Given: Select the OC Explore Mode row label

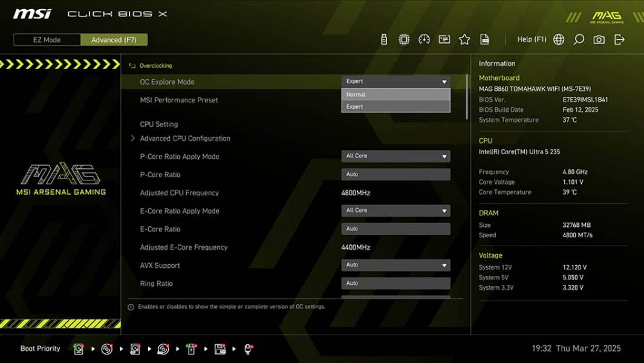Looking at the screenshot, I should coord(167,82).
